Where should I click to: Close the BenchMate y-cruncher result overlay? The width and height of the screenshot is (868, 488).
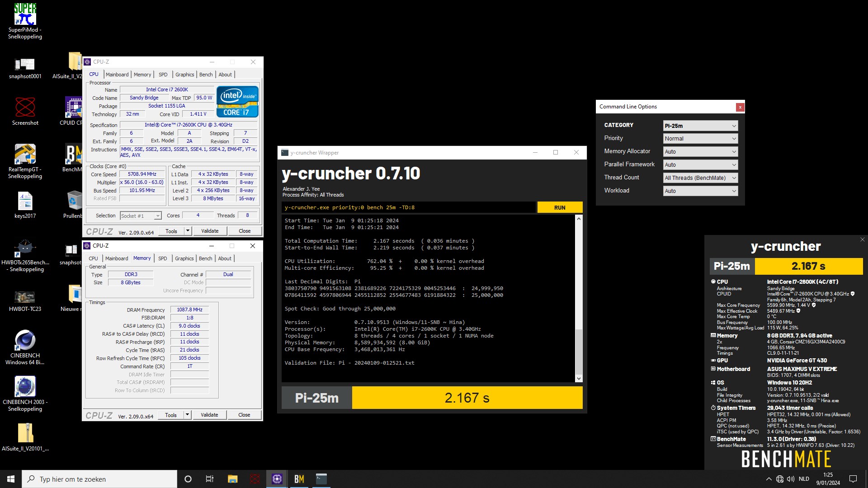(862, 240)
